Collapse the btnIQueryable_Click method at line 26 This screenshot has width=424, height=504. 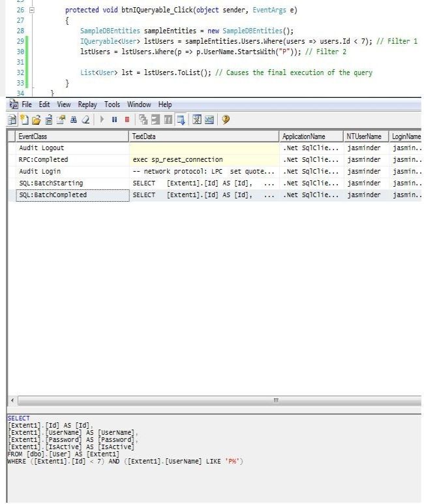[32, 10]
